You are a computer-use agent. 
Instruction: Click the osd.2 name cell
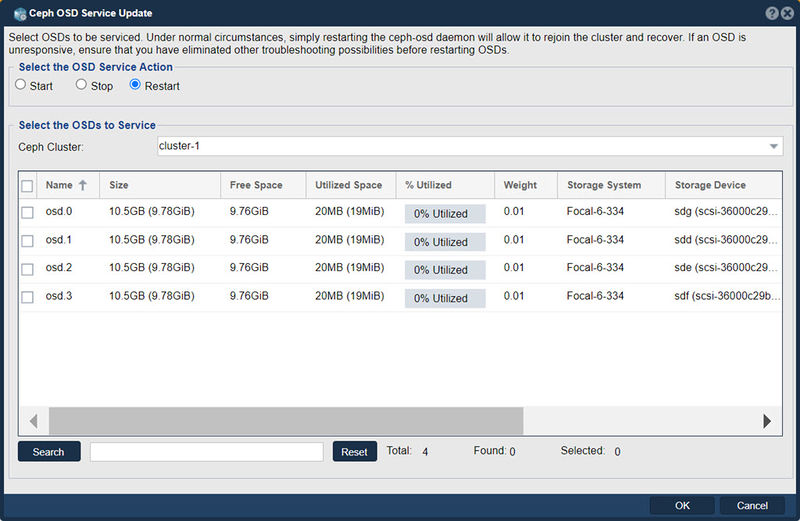pyautogui.click(x=59, y=267)
